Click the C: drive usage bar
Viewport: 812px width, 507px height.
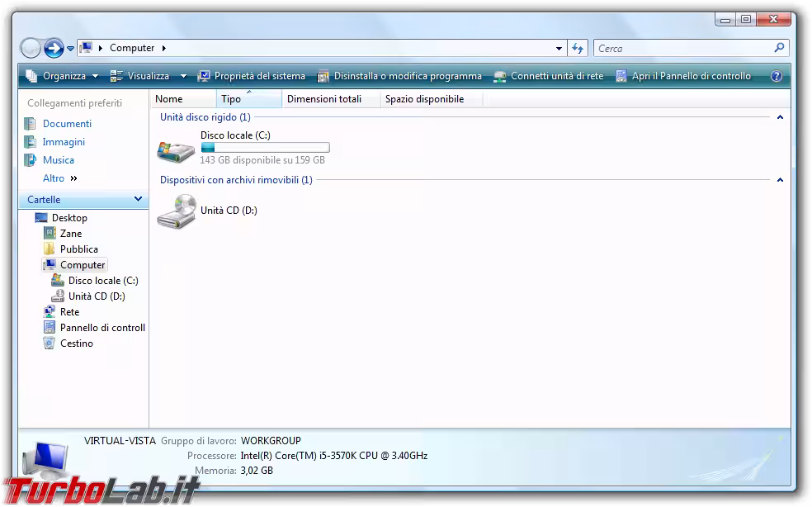[265, 148]
